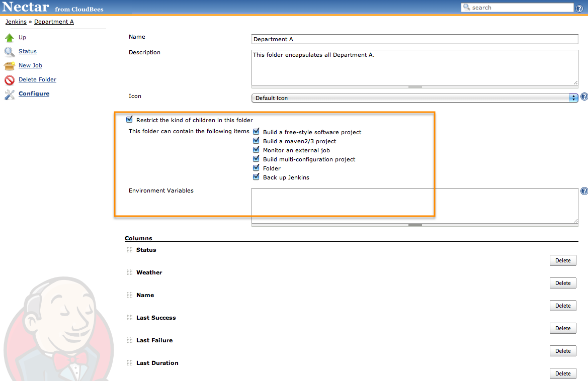Viewport: 588px width, 381px height.
Task: Uncheck Build a free-style software project
Action: [256, 132]
